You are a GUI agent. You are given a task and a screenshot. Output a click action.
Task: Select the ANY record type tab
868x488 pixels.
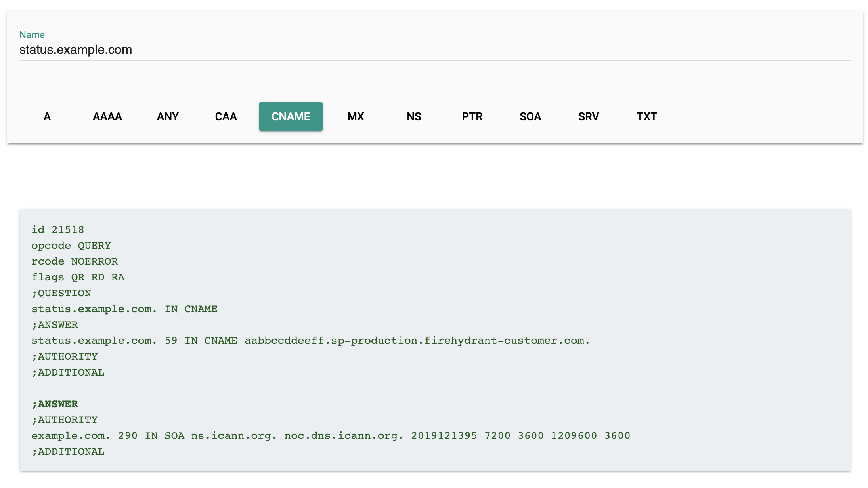(x=168, y=116)
